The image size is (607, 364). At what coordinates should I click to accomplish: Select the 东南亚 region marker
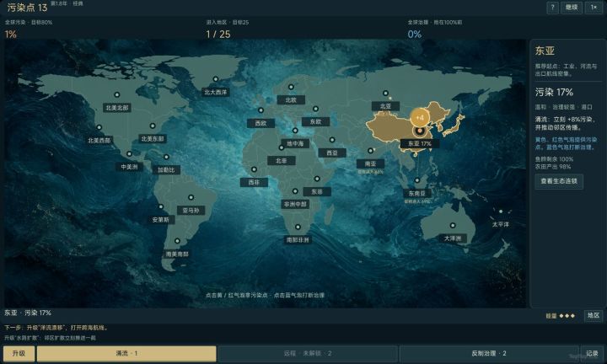(417, 180)
